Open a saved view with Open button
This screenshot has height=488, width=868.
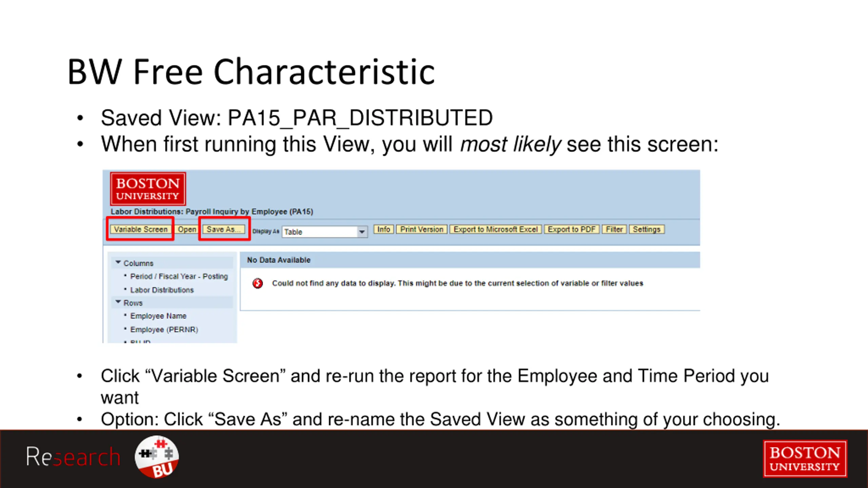click(187, 229)
